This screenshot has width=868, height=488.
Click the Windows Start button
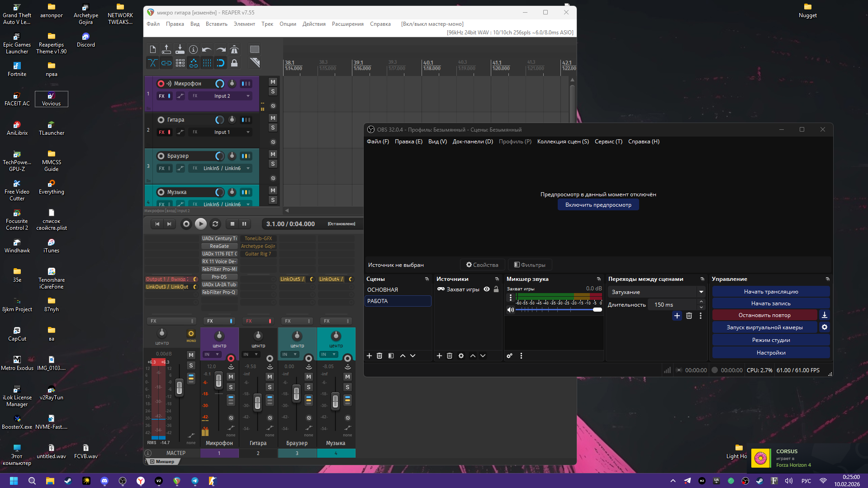point(14,481)
